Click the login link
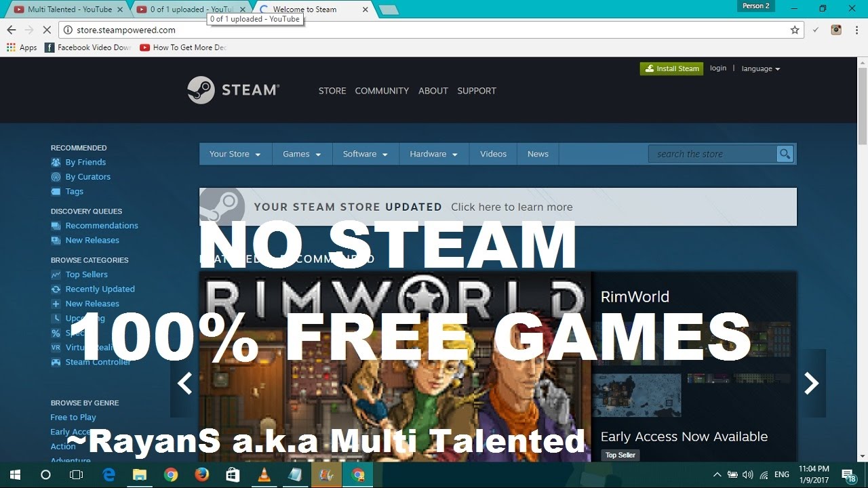 [718, 68]
